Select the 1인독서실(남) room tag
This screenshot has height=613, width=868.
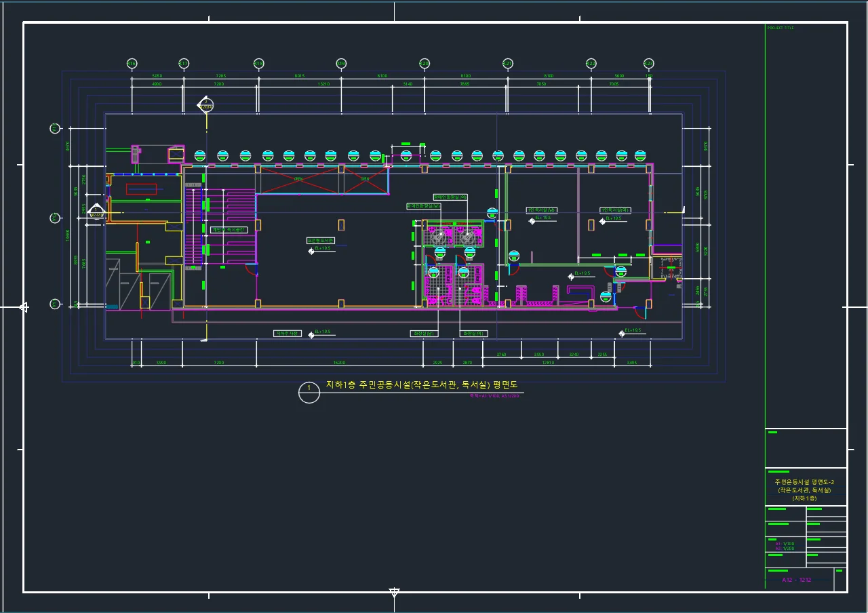pyautogui.click(x=542, y=210)
